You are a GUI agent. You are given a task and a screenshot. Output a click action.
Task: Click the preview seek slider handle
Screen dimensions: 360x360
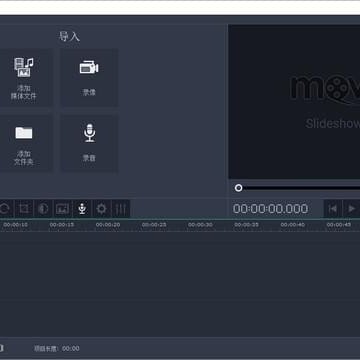click(x=238, y=188)
